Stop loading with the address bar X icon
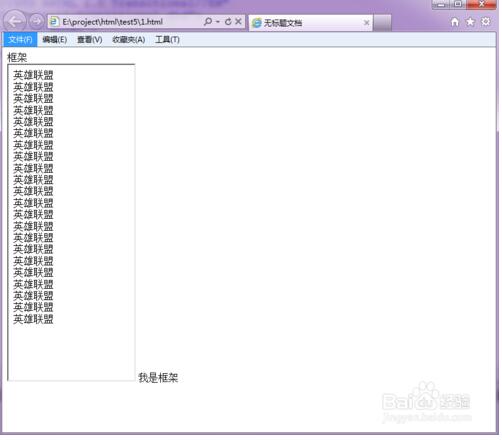 click(x=238, y=22)
